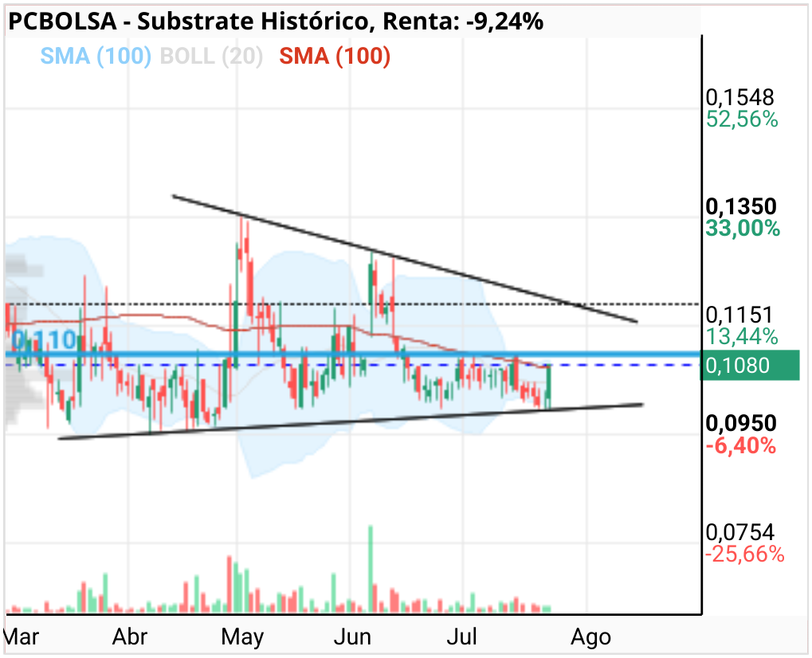Click the 0,1548 price axis label

[740, 97]
